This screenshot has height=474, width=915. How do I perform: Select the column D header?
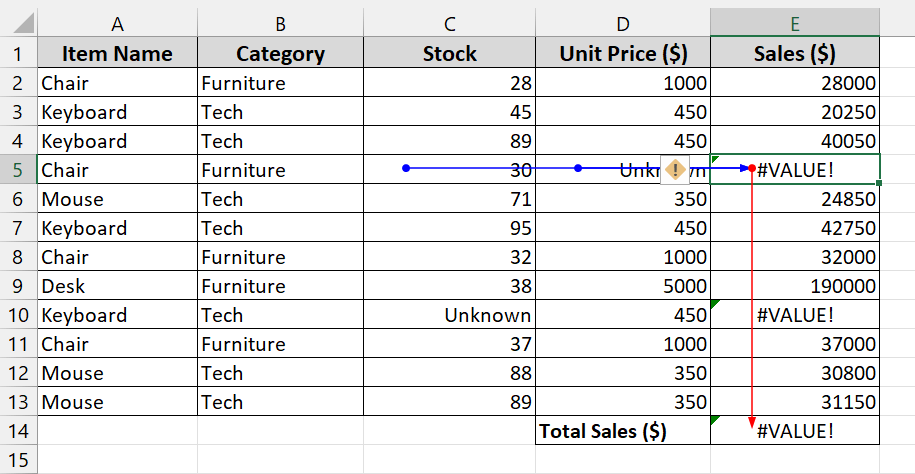coord(623,23)
